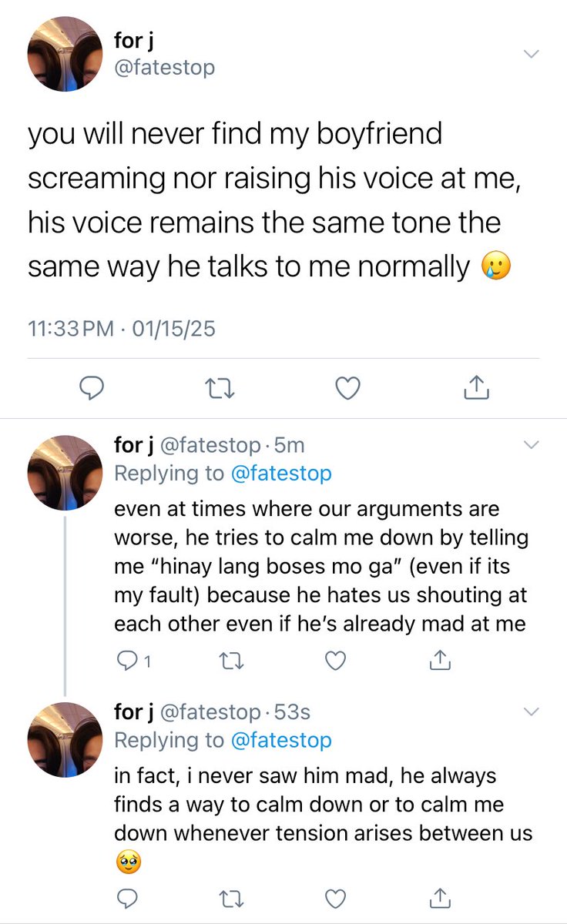Reply to the 5m tweet showing 1 reply
The image size is (567, 924).
click(133, 660)
